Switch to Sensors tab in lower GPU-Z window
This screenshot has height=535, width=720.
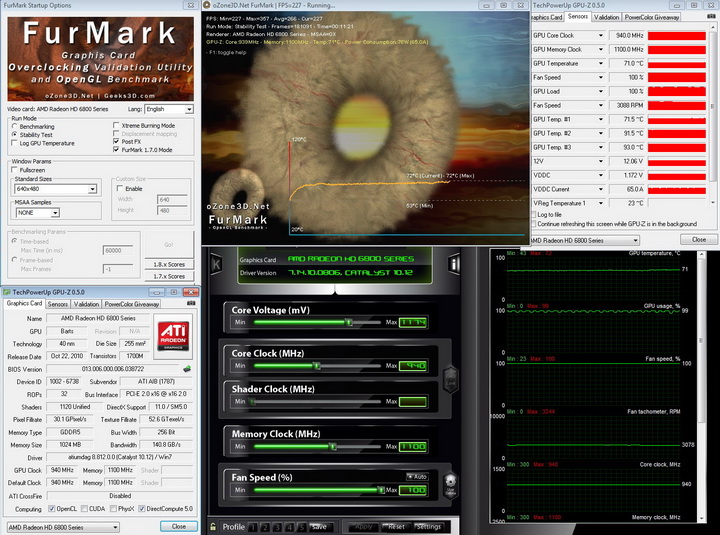tap(57, 304)
